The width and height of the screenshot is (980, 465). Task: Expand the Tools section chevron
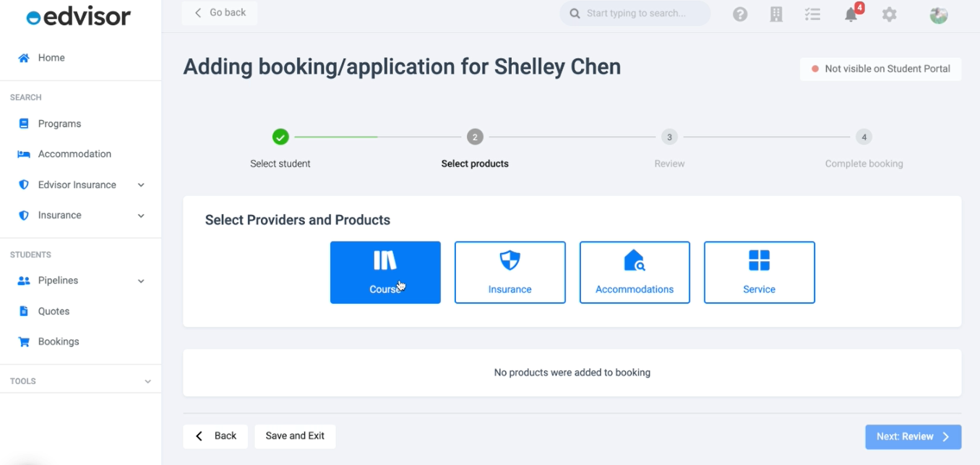coord(147,381)
